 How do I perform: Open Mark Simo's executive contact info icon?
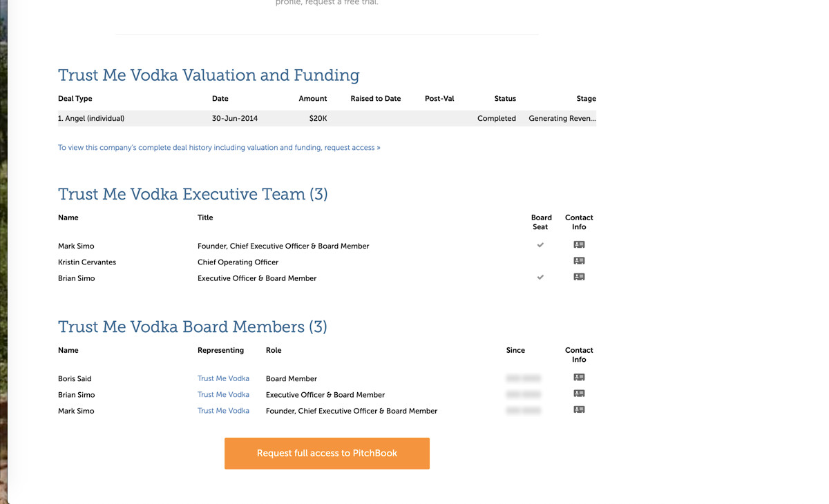click(579, 245)
